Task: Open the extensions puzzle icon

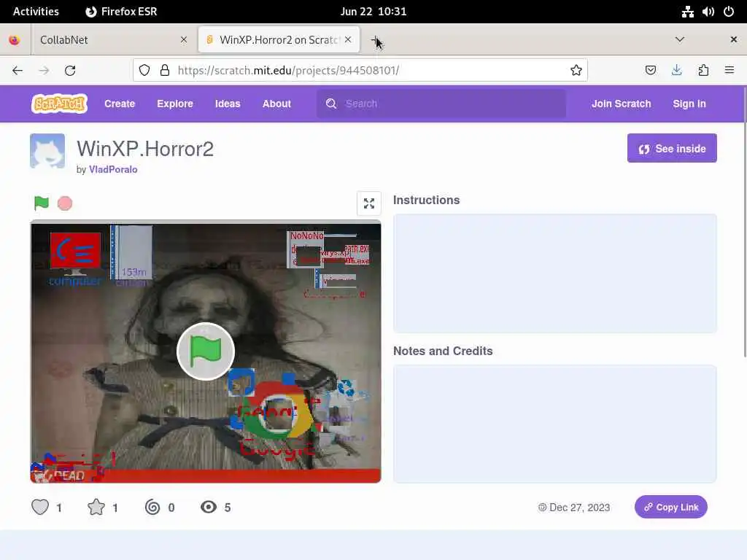Action: pos(703,71)
